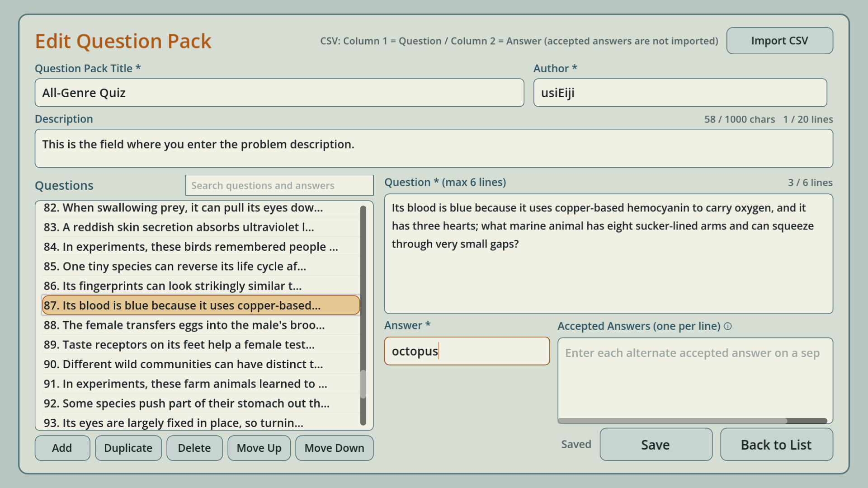Viewport: 868px width, 488px height.
Task: Select question 92 about pushing stomach out
Action: 201,404
